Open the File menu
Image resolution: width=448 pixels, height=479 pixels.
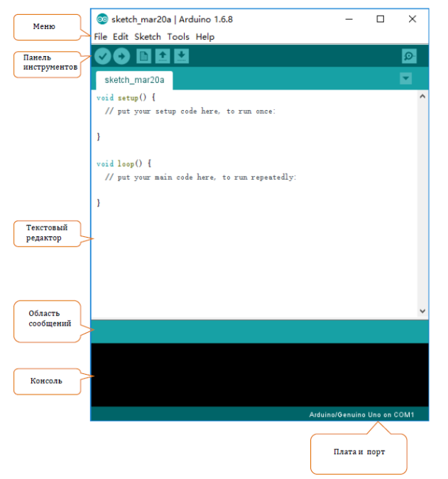[x=101, y=37]
